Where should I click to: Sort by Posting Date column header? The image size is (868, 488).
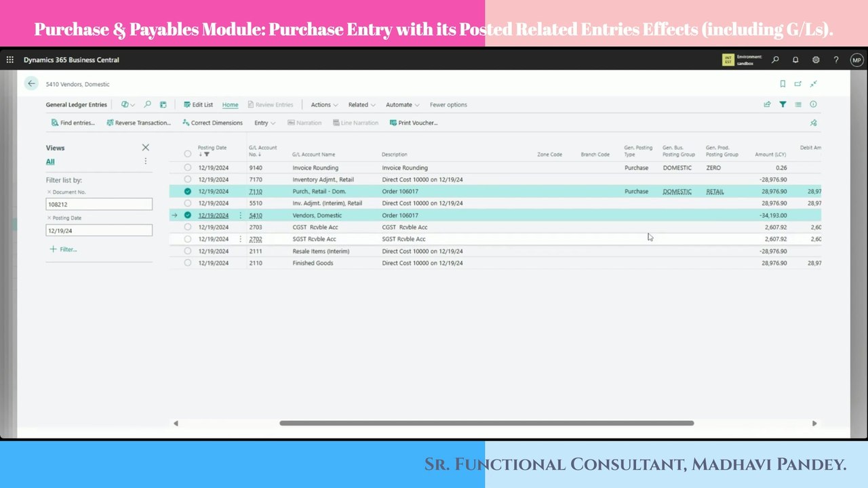(212, 150)
